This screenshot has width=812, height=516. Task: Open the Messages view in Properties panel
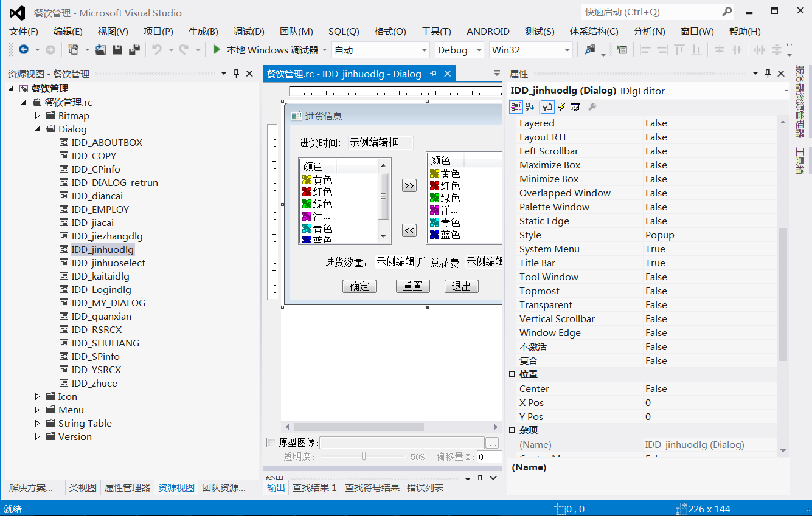coord(575,106)
